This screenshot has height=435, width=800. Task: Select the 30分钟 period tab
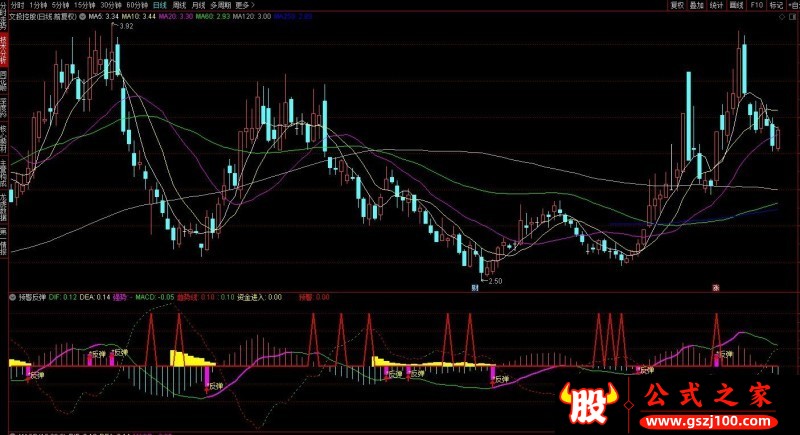[x=111, y=5]
